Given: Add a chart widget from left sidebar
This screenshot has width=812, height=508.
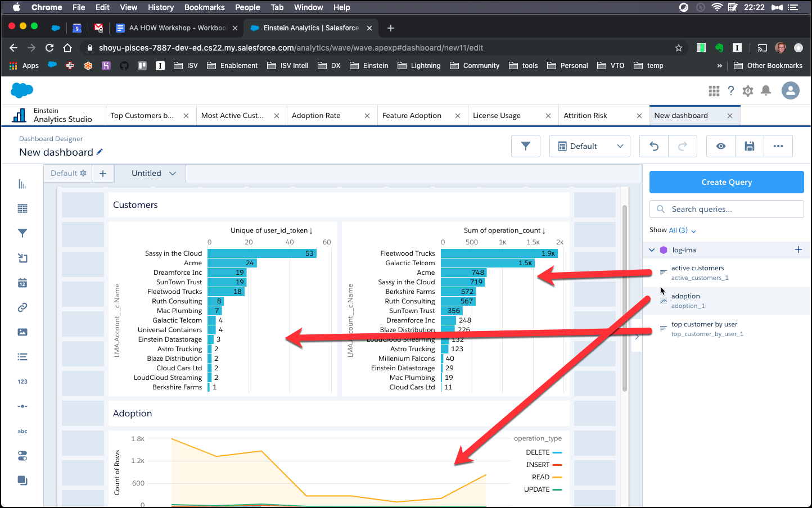Looking at the screenshot, I should click(22, 184).
